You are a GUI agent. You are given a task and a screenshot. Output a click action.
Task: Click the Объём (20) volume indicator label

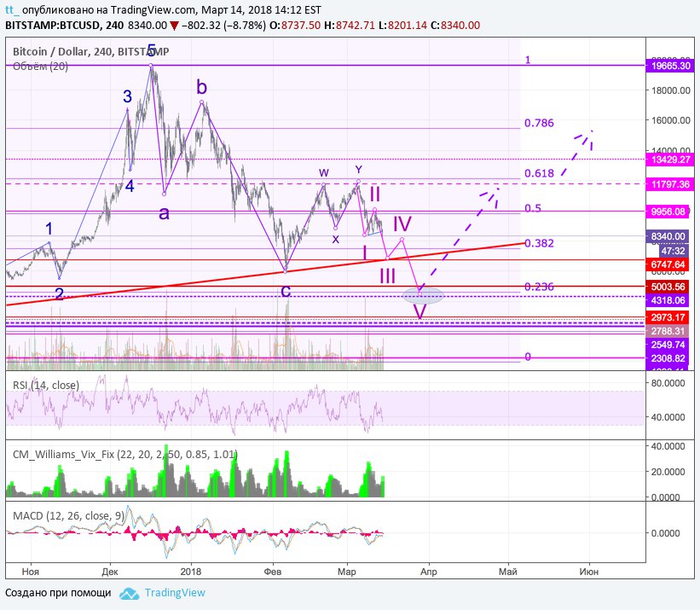tap(40, 67)
